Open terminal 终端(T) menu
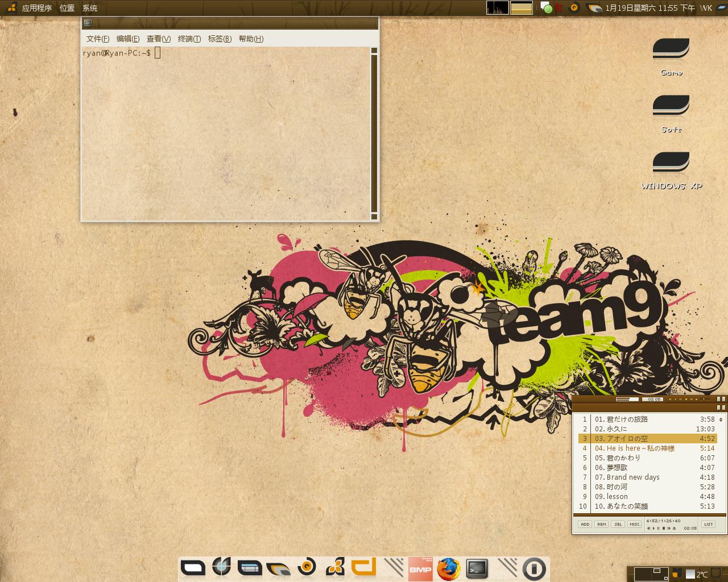This screenshot has height=582, width=728. coord(189,39)
